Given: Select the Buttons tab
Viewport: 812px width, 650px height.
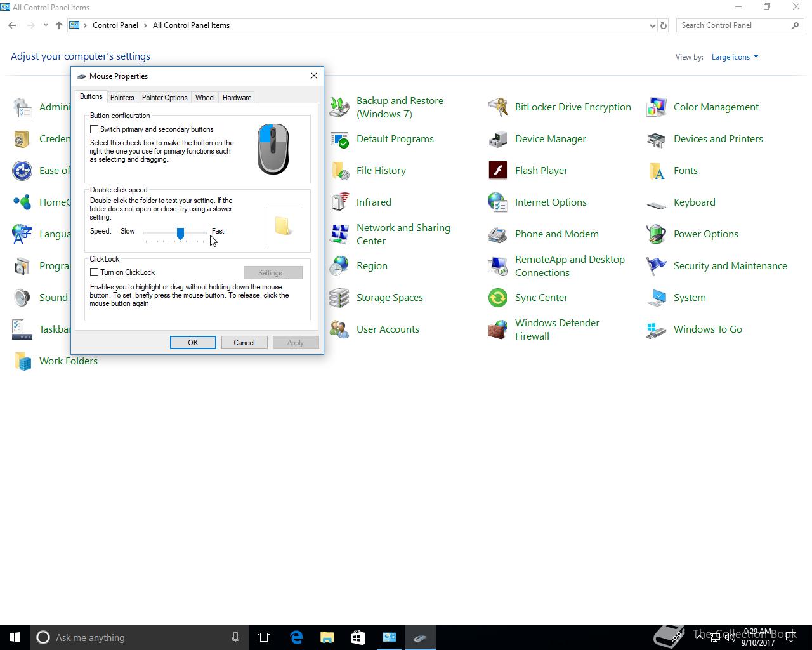Looking at the screenshot, I should tap(91, 96).
